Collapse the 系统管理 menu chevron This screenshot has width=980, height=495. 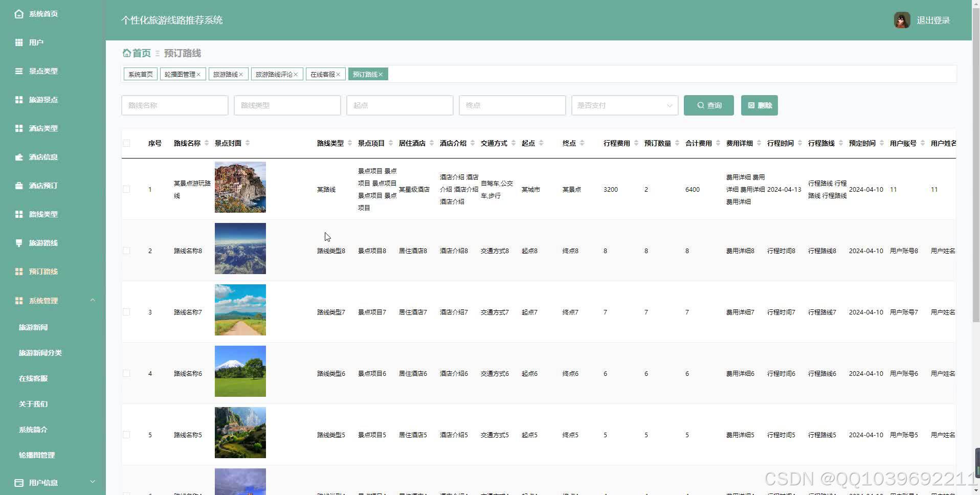pos(93,300)
